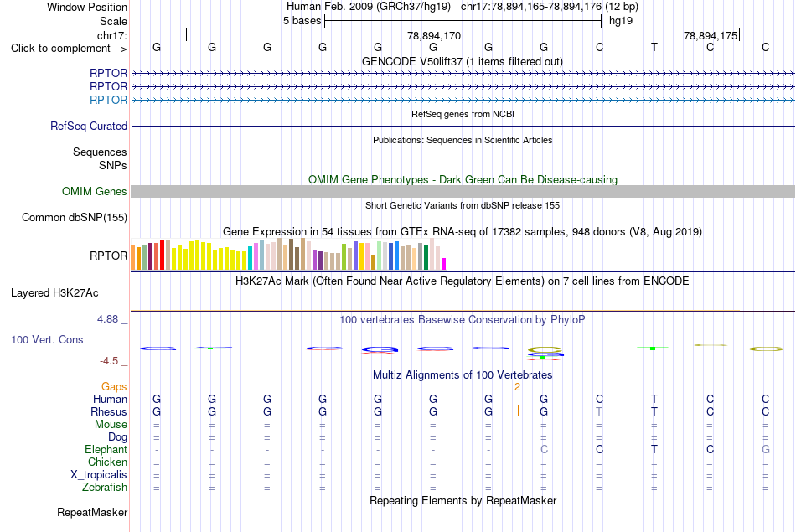
Task: Click the 'Click to complement' label
Action: (x=69, y=49)
